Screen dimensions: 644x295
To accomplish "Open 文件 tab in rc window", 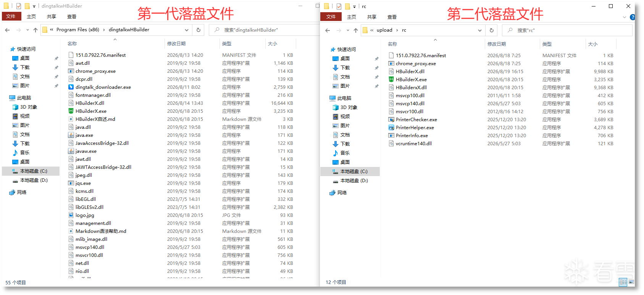I will click(x=331, y=17).
